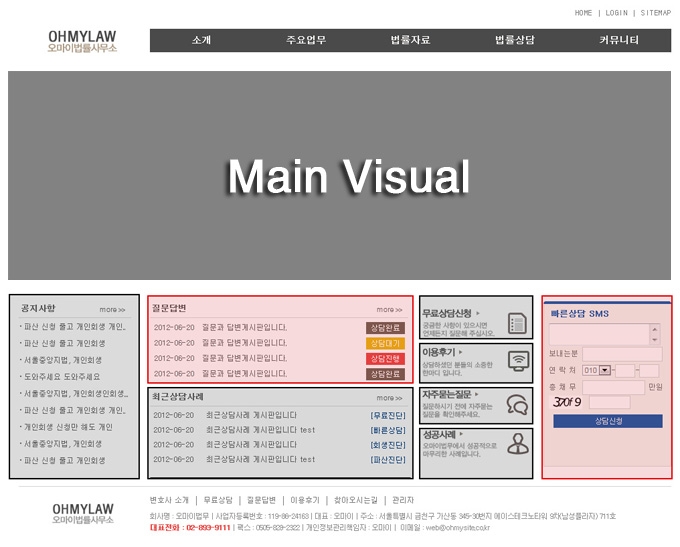Click the free consultation request document icon

click(517, 323)
